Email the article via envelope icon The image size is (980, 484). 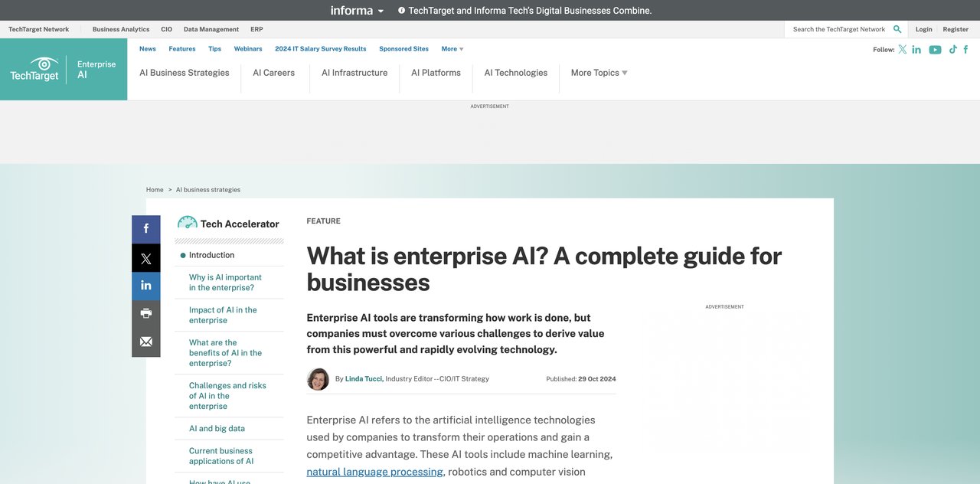pyautogui.click(x=146, y=342)
